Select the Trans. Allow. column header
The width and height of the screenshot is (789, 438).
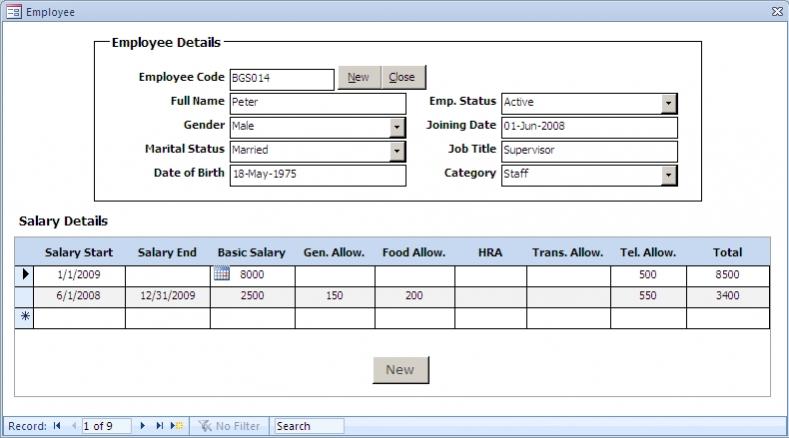click(x=568, y=252)
